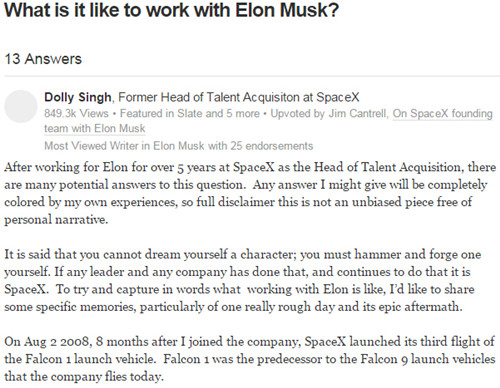
Task: Click the Featured in label text
Action: (x=147, y=113)
